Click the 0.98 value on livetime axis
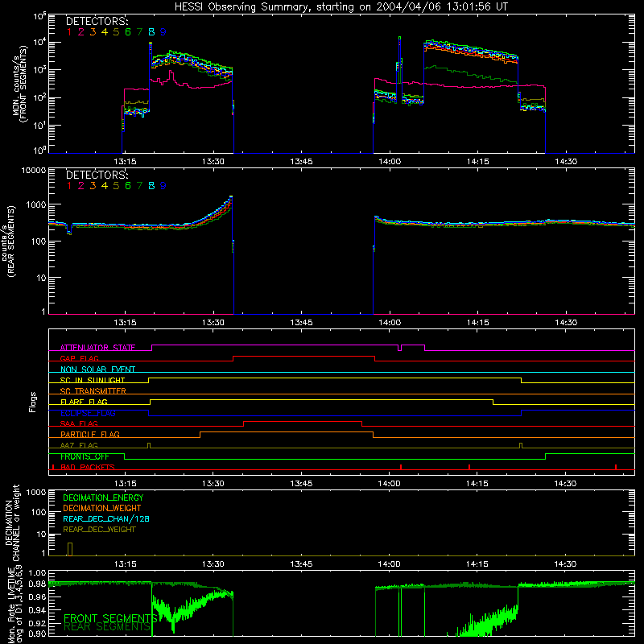Viewport: 644px width, 644px height. (37, 584)
